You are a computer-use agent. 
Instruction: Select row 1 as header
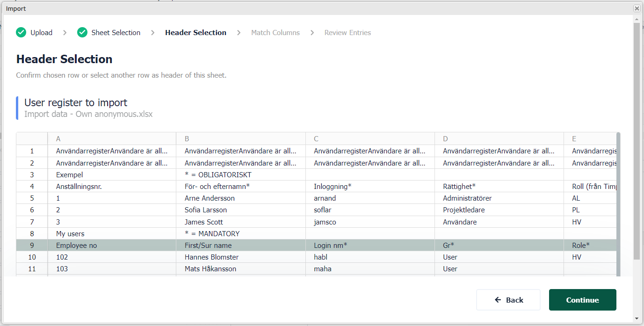(x=317, y=151)
